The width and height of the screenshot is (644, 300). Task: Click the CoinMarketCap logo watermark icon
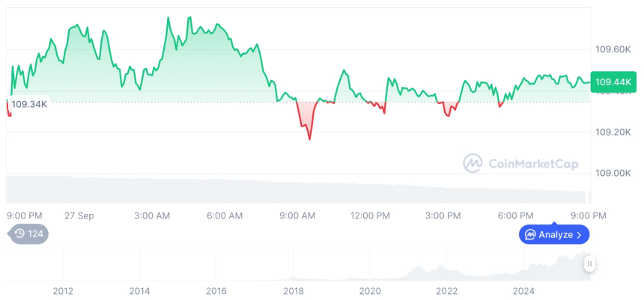[473, 163]
